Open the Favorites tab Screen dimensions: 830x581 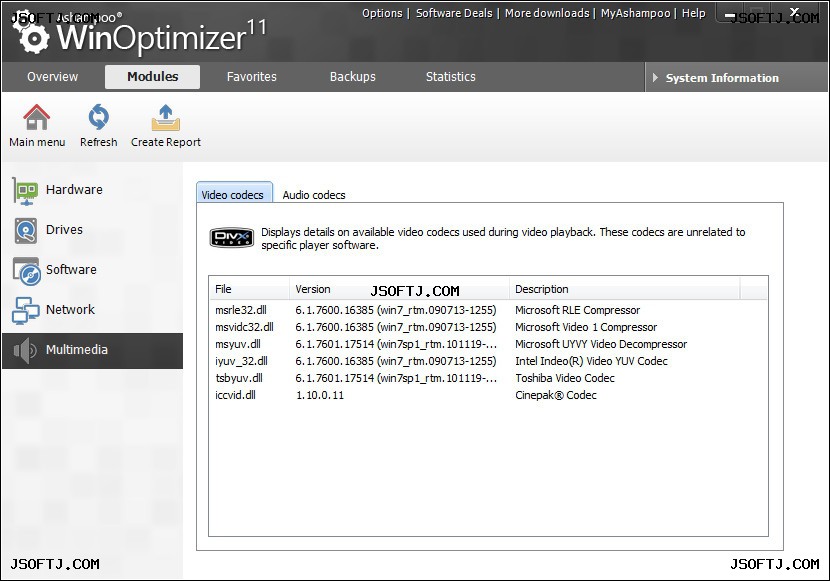251,77
